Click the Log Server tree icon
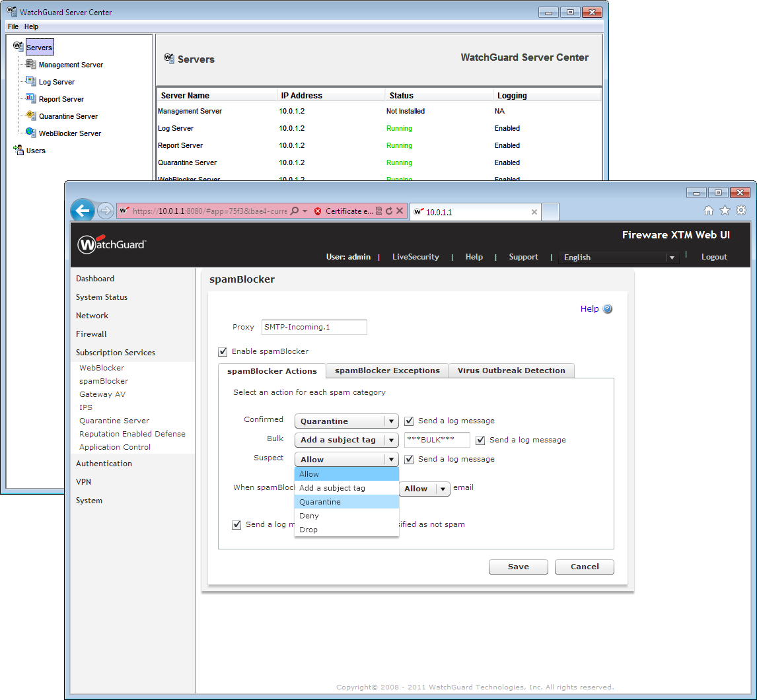Viewport: 757px width, 700px height. click(31, 81)
